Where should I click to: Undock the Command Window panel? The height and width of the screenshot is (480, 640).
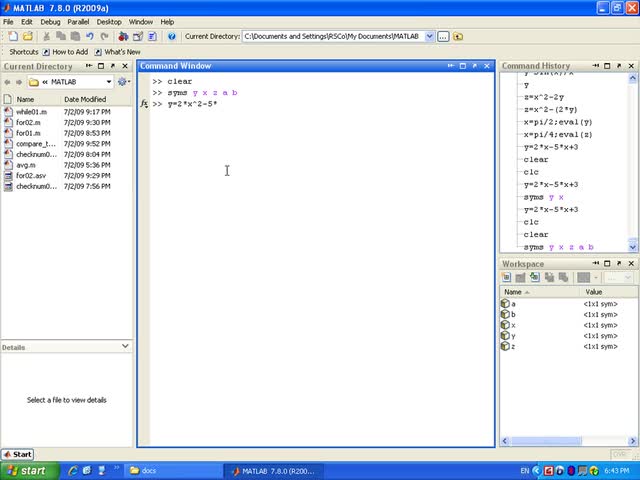pyautogui.click(x=474, y=66)
